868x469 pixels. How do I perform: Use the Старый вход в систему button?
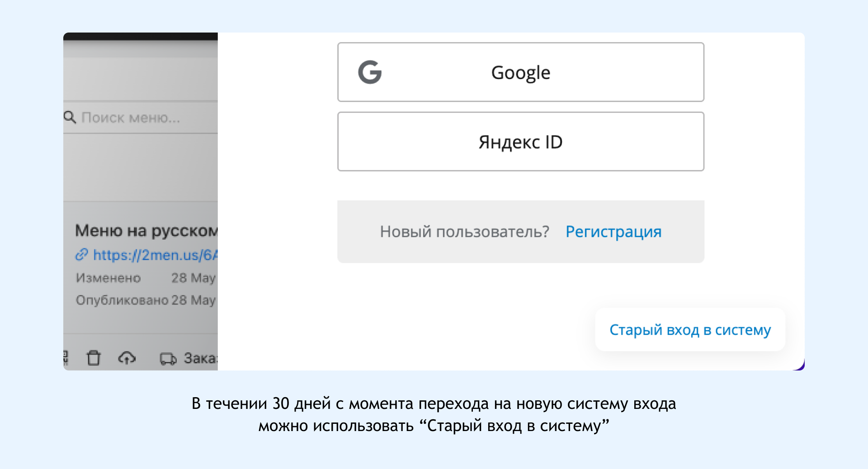(x=689, y=330)
